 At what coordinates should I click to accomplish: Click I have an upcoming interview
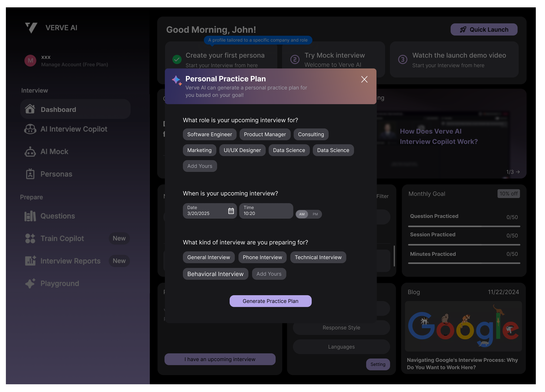(x=220, y=360)
